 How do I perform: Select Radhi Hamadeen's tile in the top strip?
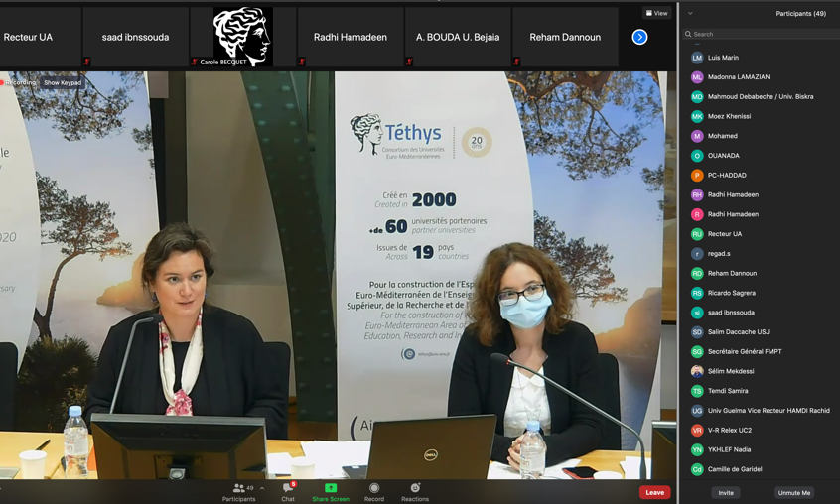[x=350, y=37]
